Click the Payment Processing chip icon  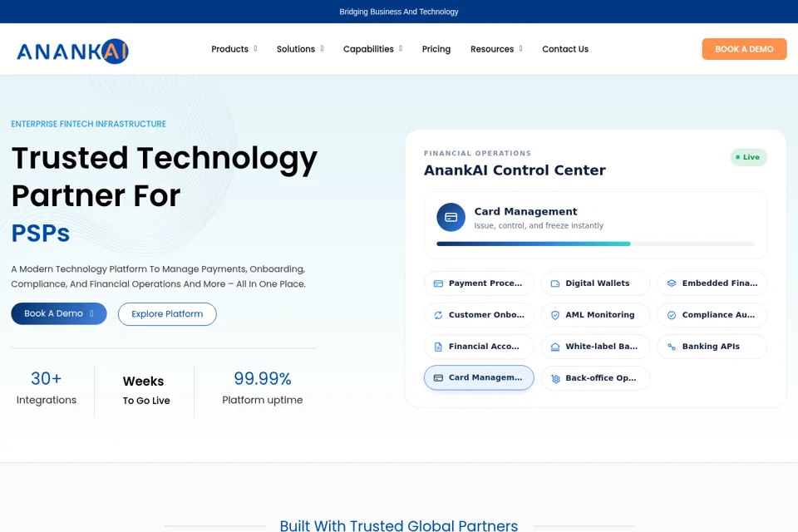(438, 283)
